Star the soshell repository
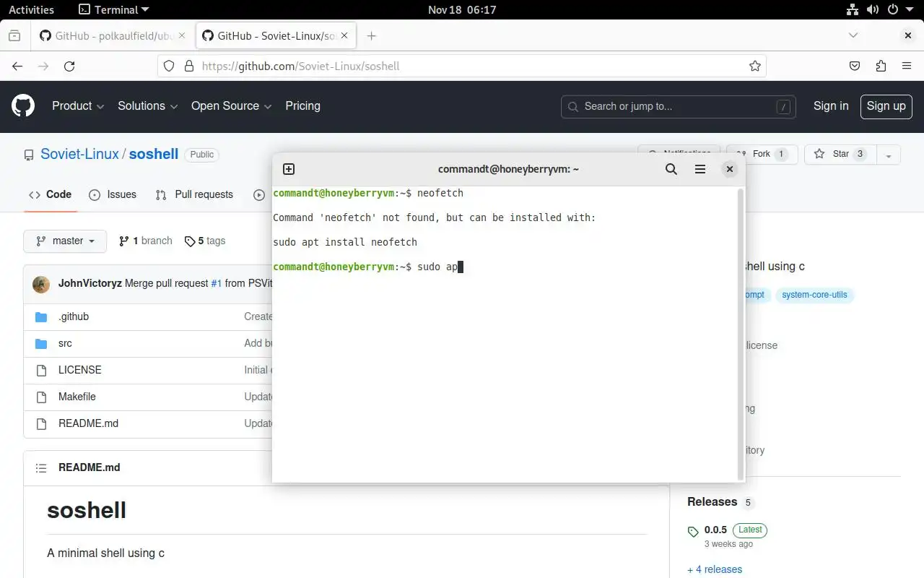The width and height of the screenshot is (924, 578). click(x=841, y=154)
